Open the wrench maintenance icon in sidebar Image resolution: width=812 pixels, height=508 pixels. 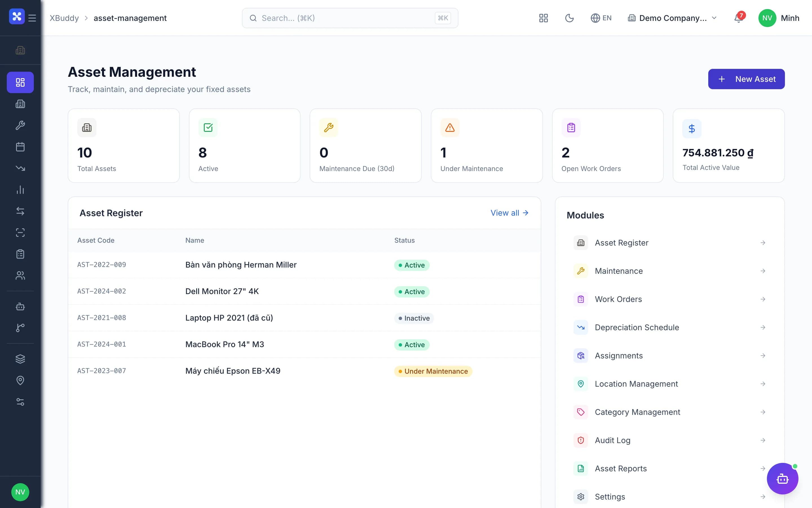pos(20,125)
